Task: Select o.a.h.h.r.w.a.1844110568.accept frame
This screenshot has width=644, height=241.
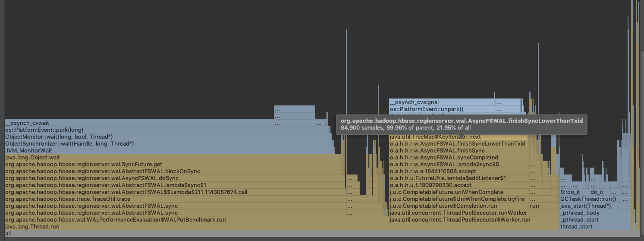Action: [x=459, y=171]
